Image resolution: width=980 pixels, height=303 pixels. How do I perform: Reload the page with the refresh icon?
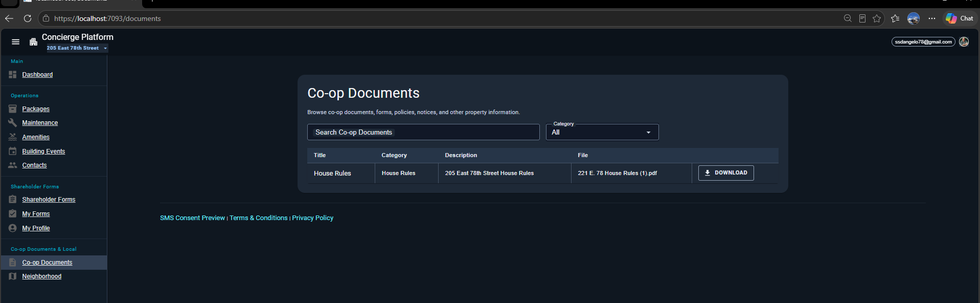click(x=28, y=18)
